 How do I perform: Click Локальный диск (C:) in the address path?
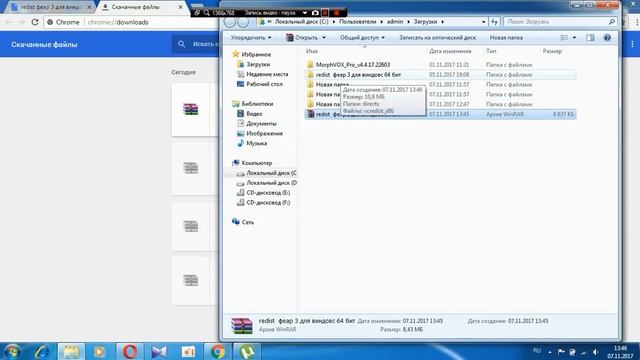pyautogui.click(x=301, y=22)
